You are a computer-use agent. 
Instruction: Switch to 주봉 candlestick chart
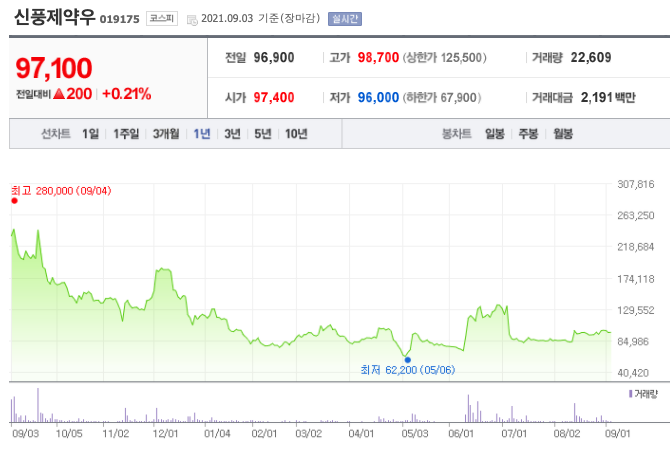(528, 134)
